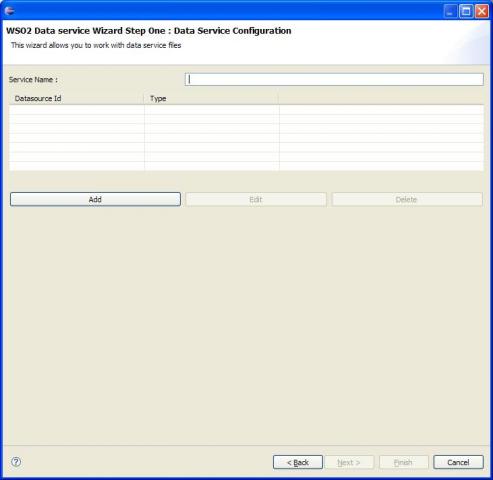The height and width of the screenshot is (480, 493).
Task: Click the Finish wizard button
Action: (403, 462)
